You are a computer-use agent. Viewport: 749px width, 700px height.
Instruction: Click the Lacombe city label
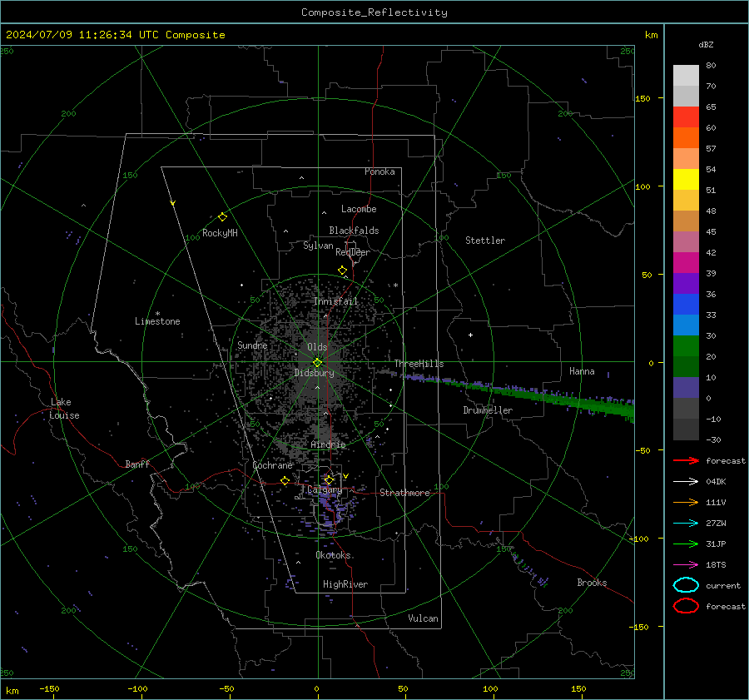359,209
